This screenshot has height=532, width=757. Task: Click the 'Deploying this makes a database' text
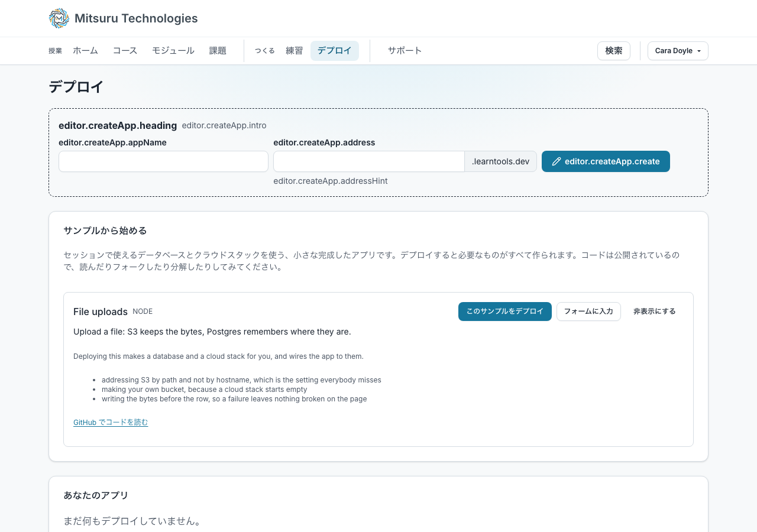pyautogui.click(x=218, y=356)
